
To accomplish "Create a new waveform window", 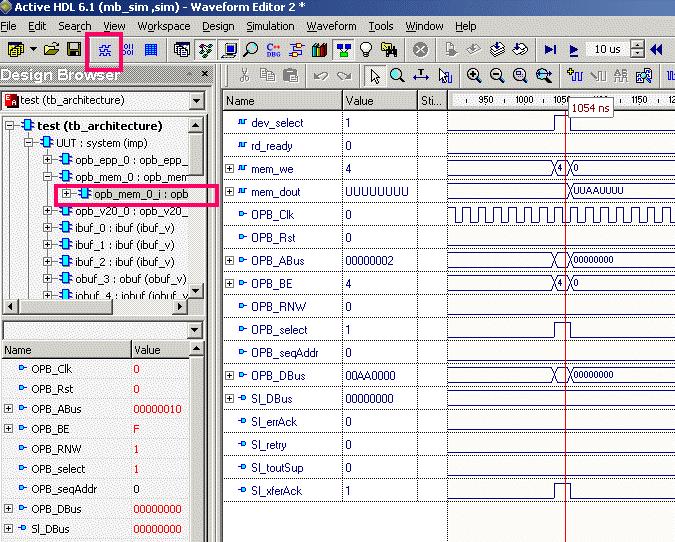I will pyautogui.click(x=105, y=50).
